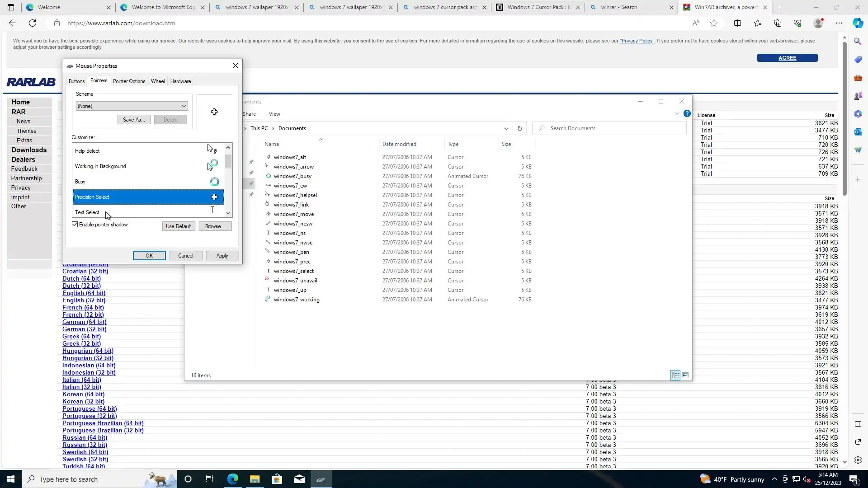Click the Explorer help question mark icon
868x488 pixels.
point(687,114)
